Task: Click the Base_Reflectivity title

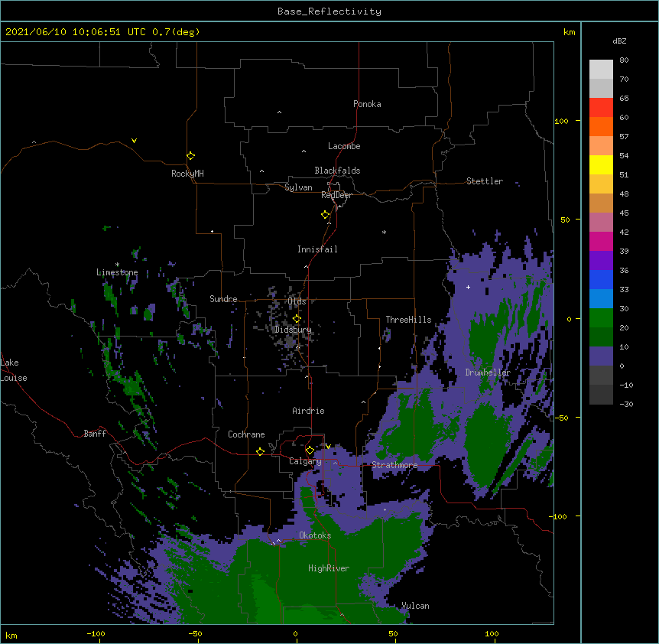Action: pos(329,11)
